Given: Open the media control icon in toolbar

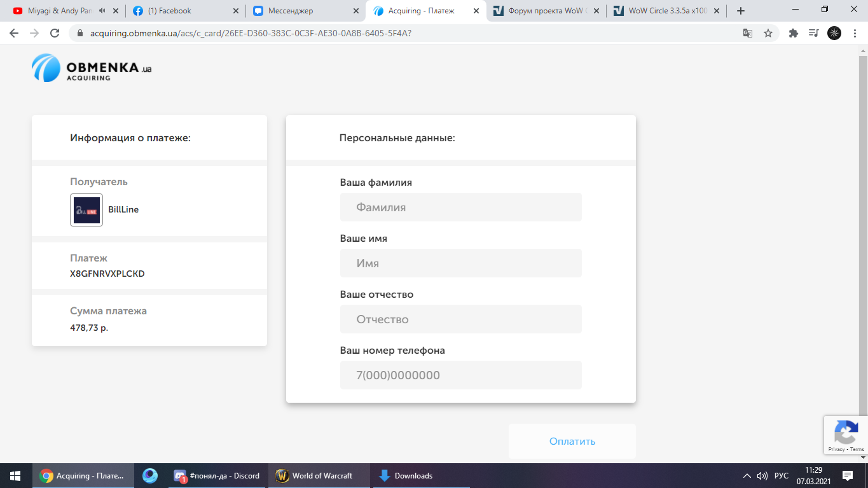Looking at the screenshot, I should [813, 33].
